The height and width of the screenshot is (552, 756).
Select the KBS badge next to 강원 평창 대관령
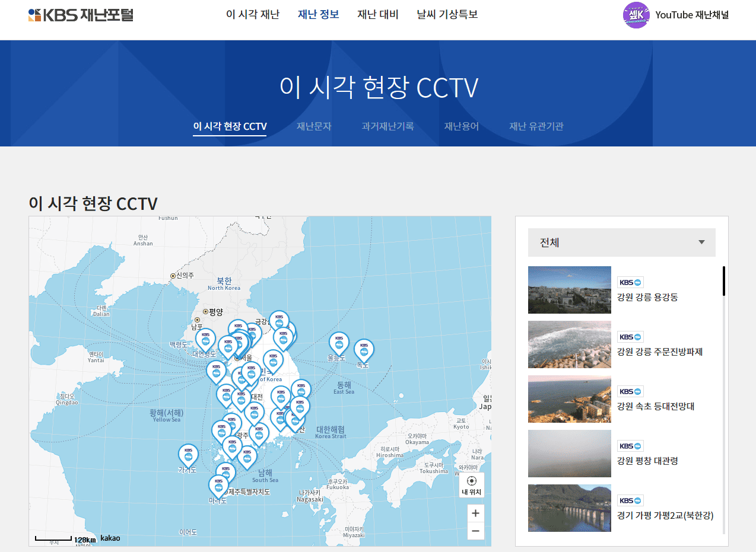[630, 446]
